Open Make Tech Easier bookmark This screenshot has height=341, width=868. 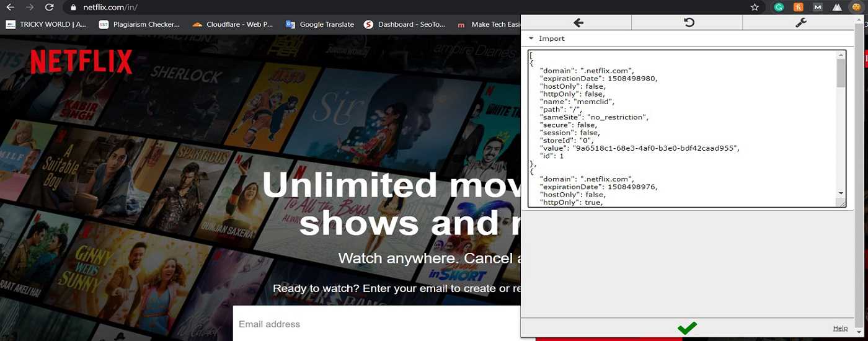489,24
